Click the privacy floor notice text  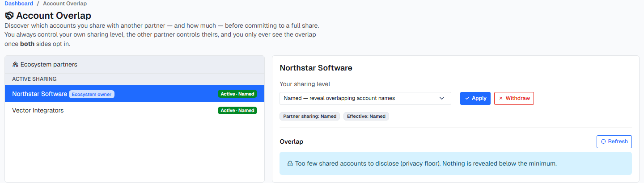[426, 163]
